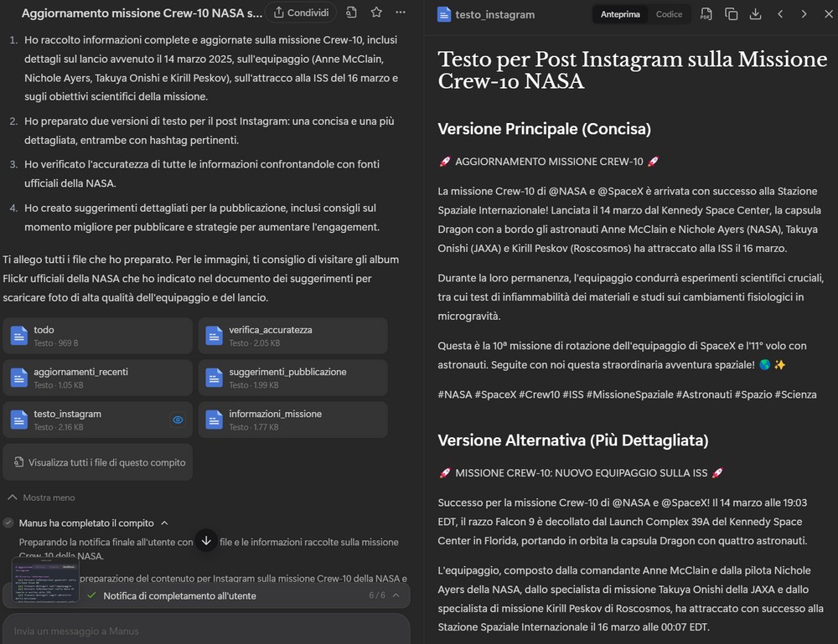
Task: Open the three-dots more options menu
Action: point(401,13)
